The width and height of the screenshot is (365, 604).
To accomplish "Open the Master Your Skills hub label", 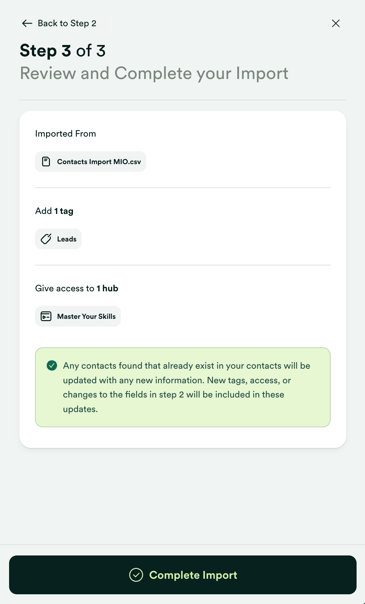I will pos(86,317).
